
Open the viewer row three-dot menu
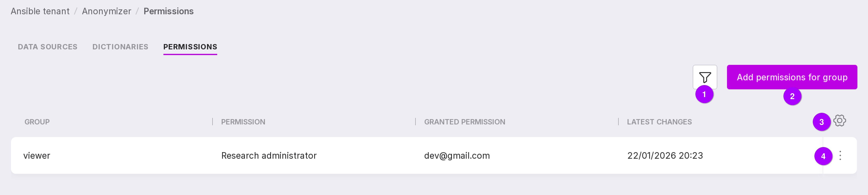click(840, 155)
